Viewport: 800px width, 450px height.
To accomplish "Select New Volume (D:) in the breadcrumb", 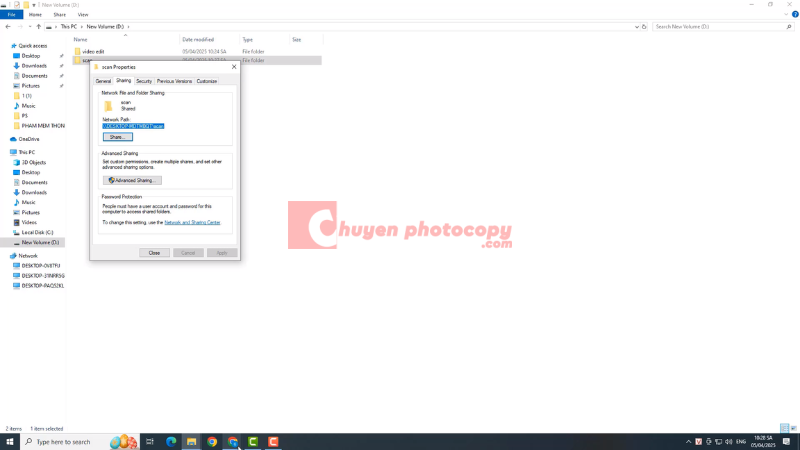I will [x=105, y=27].
